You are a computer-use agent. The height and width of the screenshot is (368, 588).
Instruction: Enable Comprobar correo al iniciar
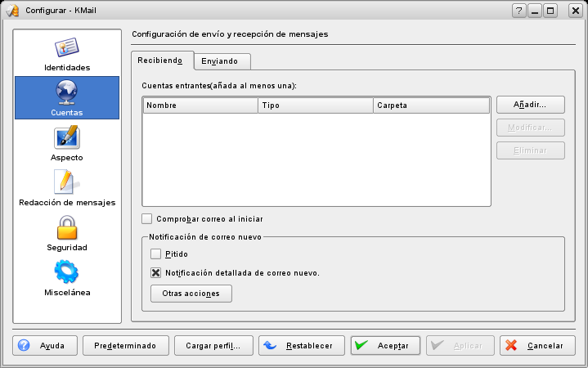pyautogui.click(x=147, y=218)
